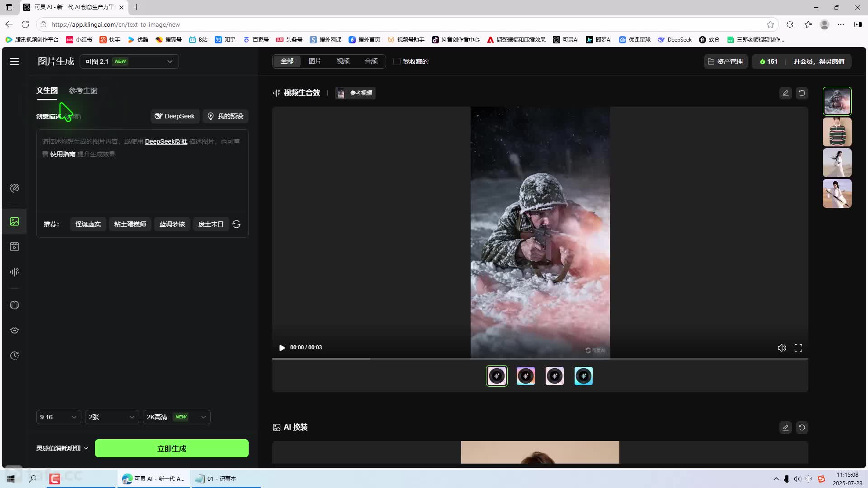This screenshot has width=868, height=488.
Task: Play the soldier video
Action: coord(282,347)
